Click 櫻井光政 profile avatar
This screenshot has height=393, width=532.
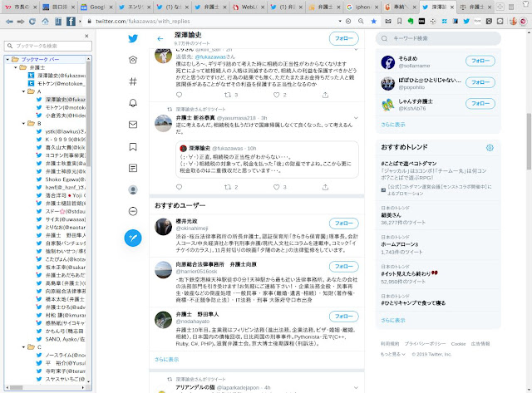click(x=163, y=227)
